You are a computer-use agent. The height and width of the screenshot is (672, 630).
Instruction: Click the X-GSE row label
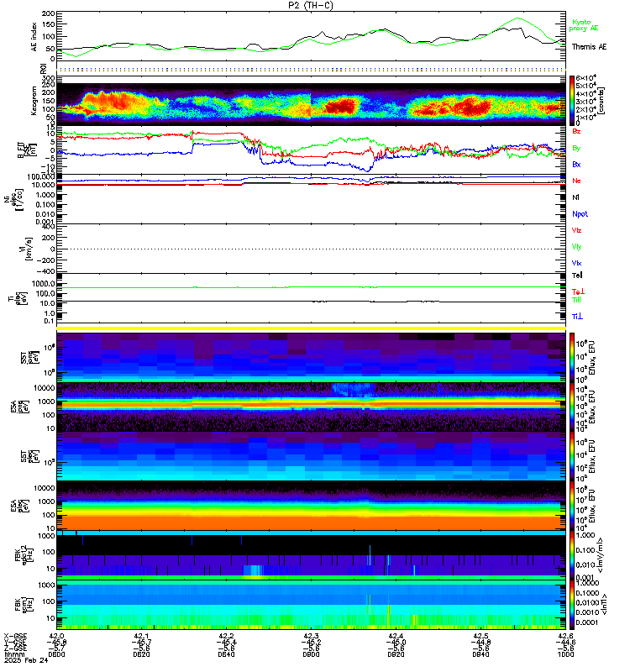tap(15, 636)
